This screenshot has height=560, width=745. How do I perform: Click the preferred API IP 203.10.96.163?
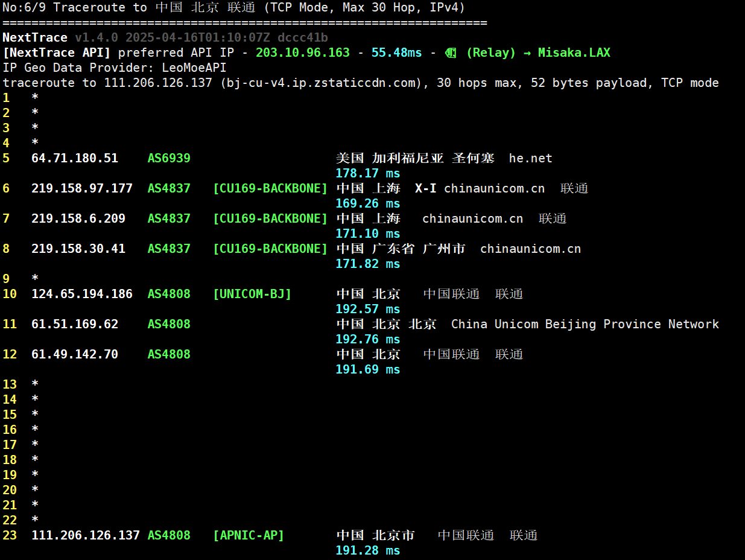pos(303,52)
